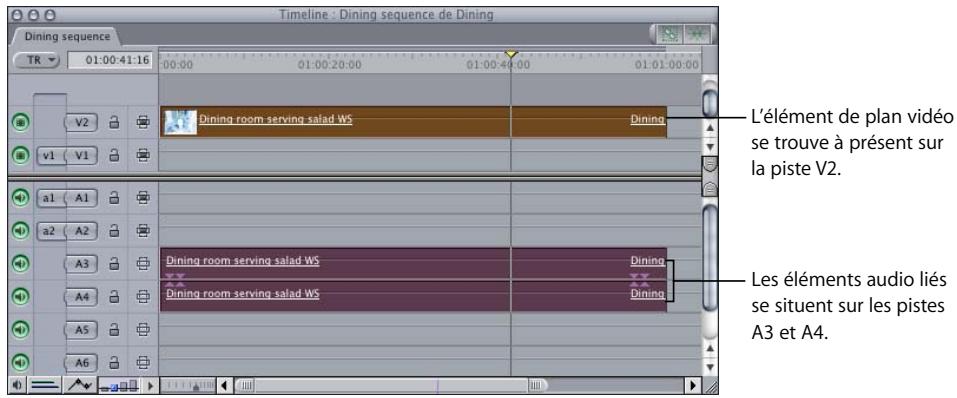The width and height of the screenshot is (957, 398).
Task: Adjust the timeline zoom control slider
Action: pos(189,386)
